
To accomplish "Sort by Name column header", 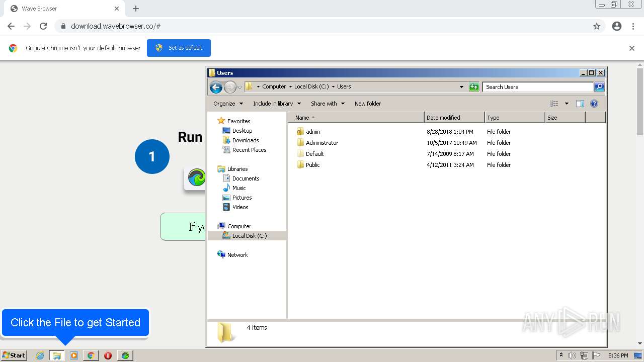I will coord(356,118).
